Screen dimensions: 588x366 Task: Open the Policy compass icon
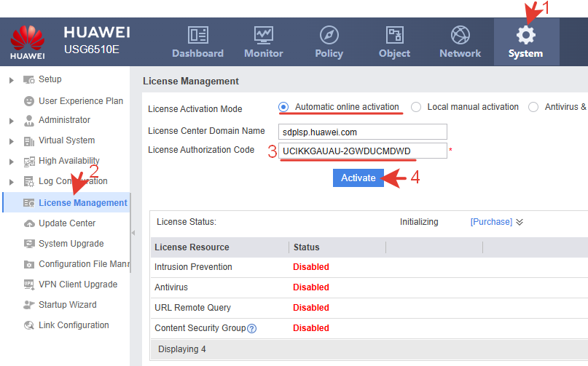329,35
